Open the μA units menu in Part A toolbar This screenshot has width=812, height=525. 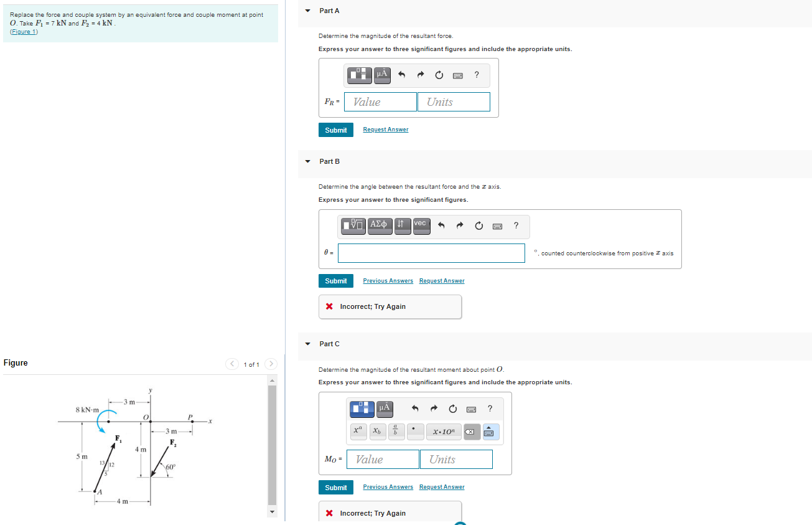381,75
